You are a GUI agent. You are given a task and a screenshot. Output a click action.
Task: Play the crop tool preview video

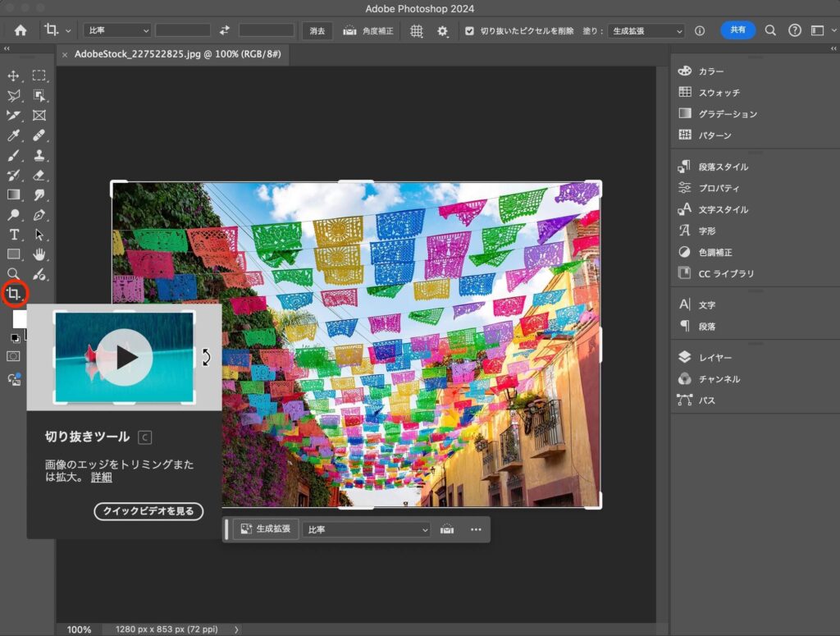pyautogui.click(x=125, y=357)
